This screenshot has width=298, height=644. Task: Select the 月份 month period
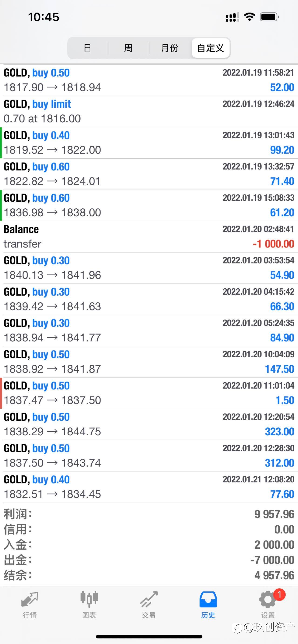tap(170, 48)
